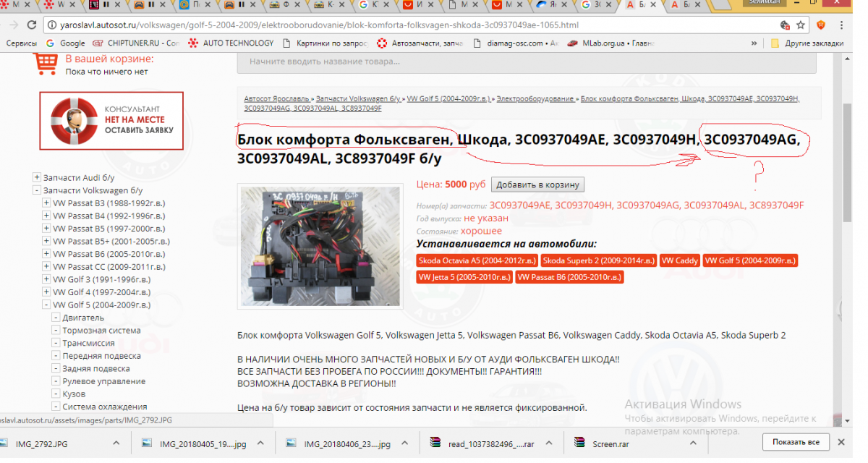Select the Двигатель category

[83, 318]
